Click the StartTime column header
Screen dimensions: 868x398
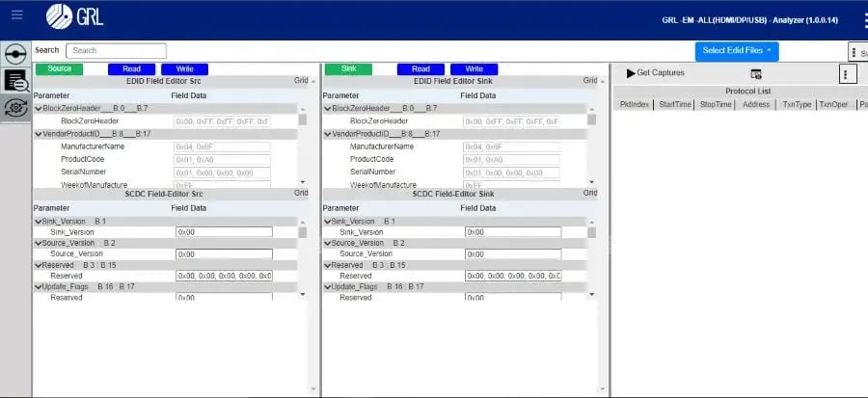click(x=674, y=104)
